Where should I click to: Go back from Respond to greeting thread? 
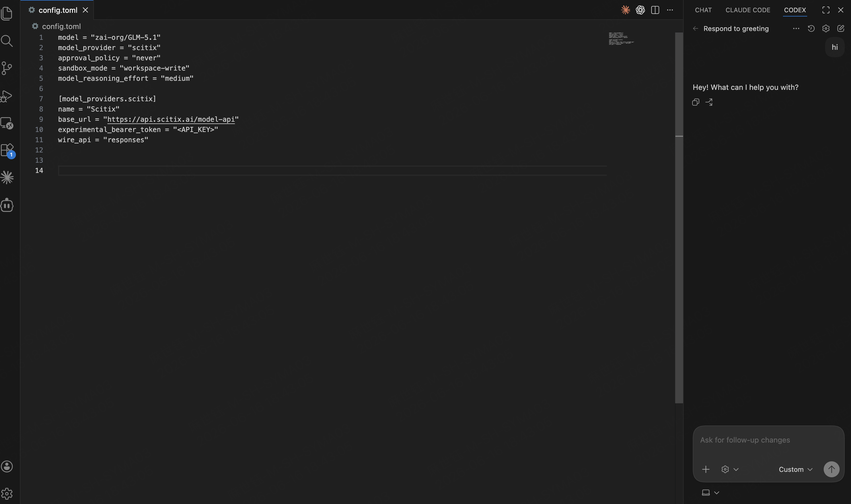tap(695, 28)
